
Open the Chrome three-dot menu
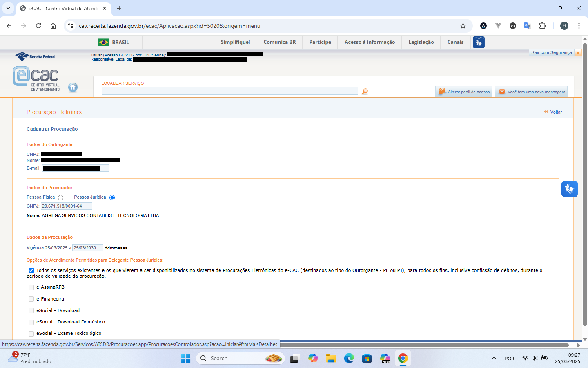pyautogui.click(x=579, y=26)
